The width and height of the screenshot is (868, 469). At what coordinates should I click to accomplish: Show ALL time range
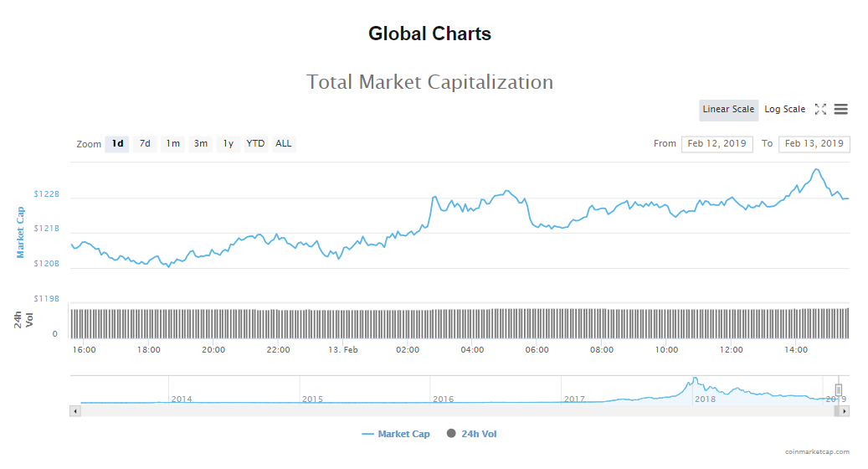click(x=284, y=144)
